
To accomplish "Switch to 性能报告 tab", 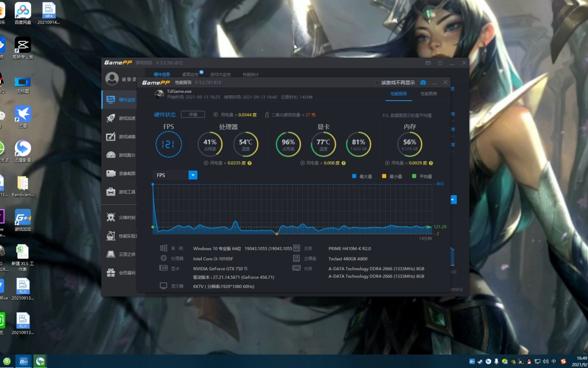I will pyautogui.click(x=398, y=94).
